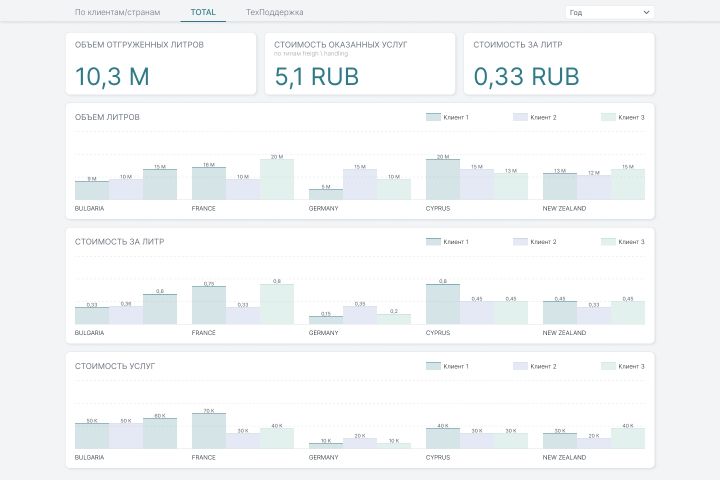Screen dimensions: 720x480
Task: Click NEW ZEALAND label under Объем литров chart
Action: coord(564,209)
